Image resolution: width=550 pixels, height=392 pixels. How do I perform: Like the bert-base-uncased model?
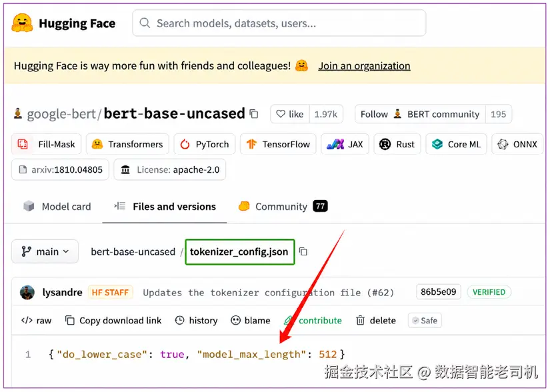[290, 114]
